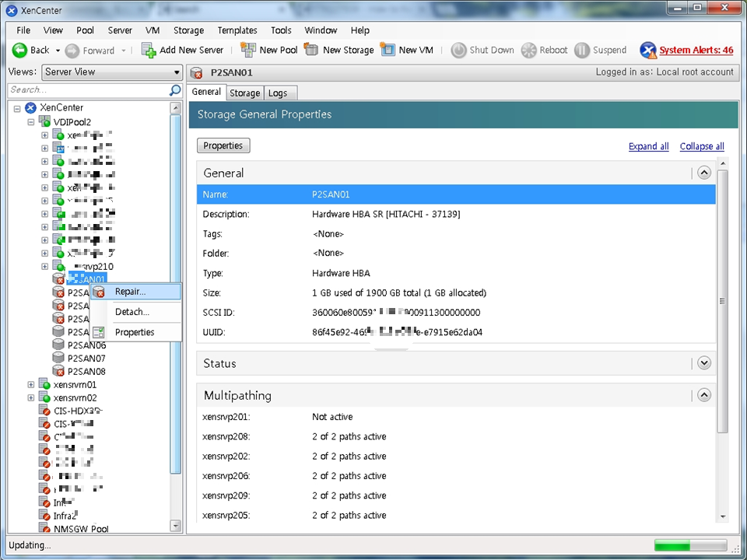Click the tree scrollbar down arrow
The image size is (747, 560).
(175, 526)
